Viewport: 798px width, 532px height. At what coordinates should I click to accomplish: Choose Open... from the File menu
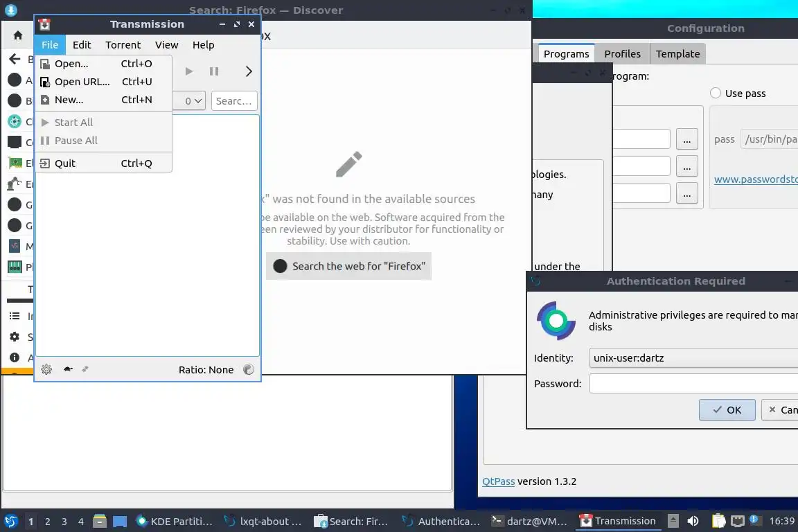tap(103, 64)
